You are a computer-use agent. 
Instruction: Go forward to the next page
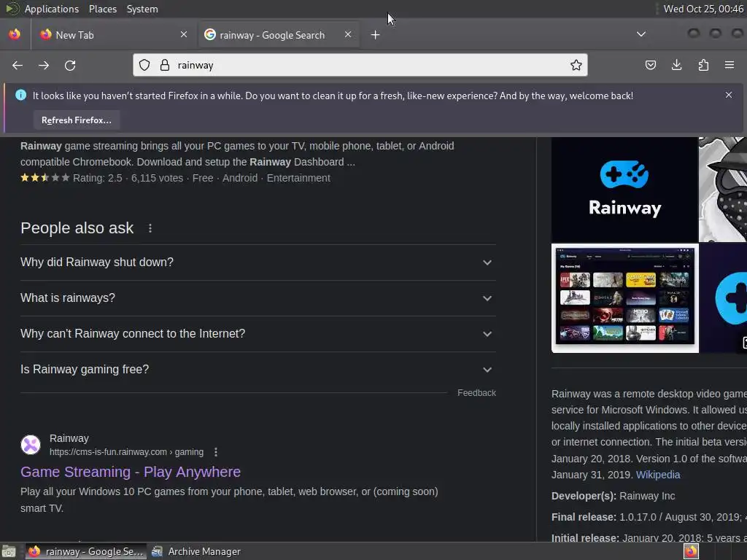pyautogui.click(x=44, y=65)
